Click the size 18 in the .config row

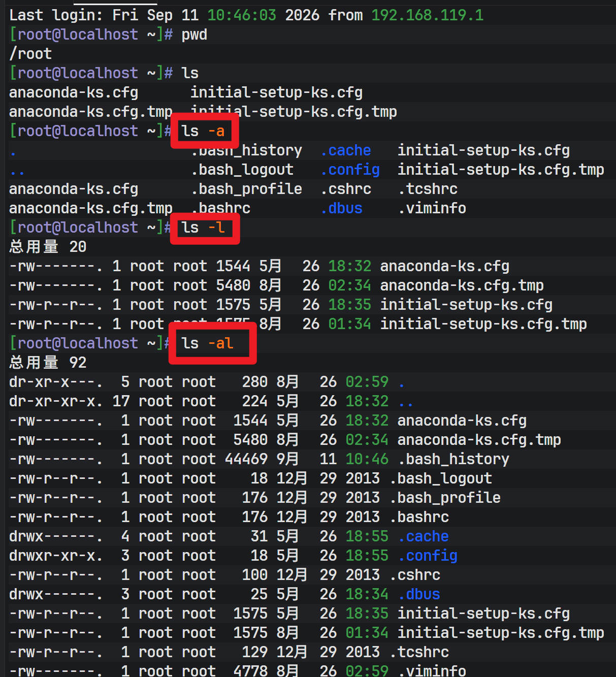pos(259,556)
